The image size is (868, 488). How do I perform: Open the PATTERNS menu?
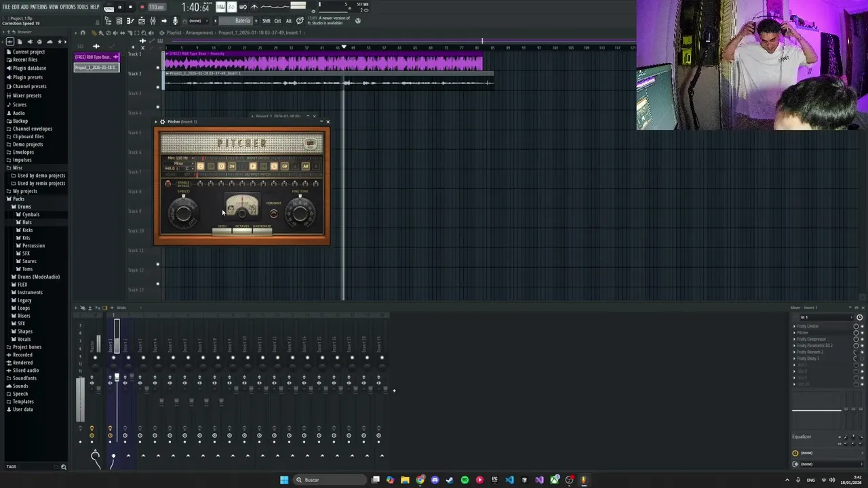pyautogui.click(x=39, y=7)
